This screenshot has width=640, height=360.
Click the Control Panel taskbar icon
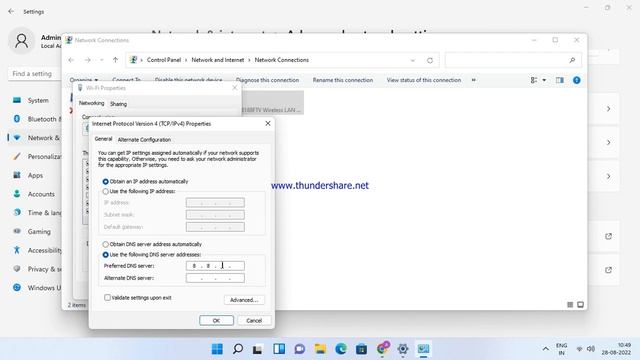pos(423,349)
